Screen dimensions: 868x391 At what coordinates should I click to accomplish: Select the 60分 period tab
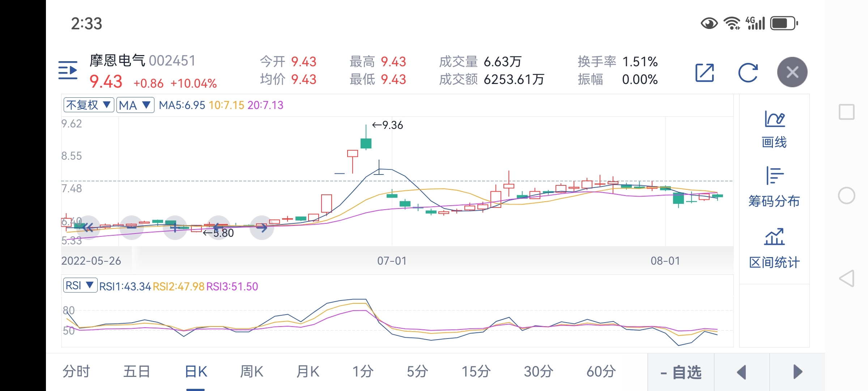pyautogui.click(x=601, y=371)
